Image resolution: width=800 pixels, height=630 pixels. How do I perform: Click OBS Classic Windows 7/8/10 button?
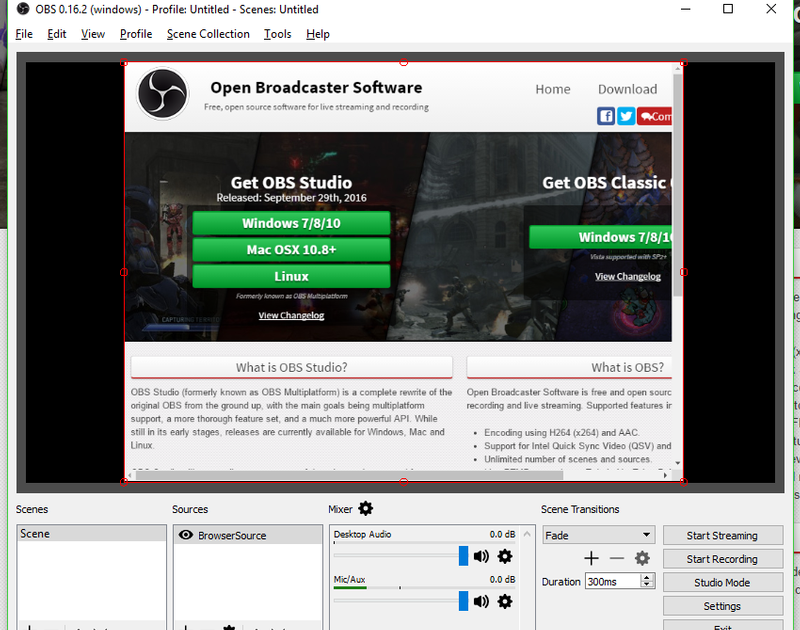tap(601, 237)
